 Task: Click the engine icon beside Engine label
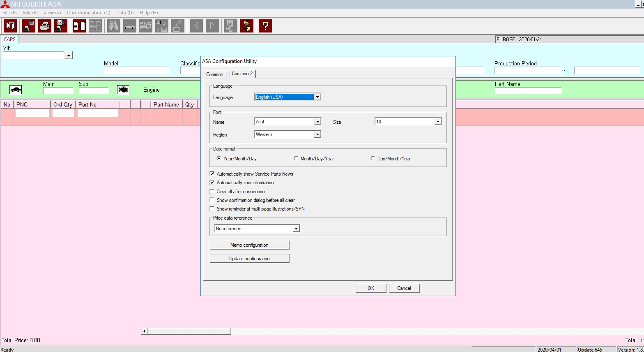(x=123, y=90)
